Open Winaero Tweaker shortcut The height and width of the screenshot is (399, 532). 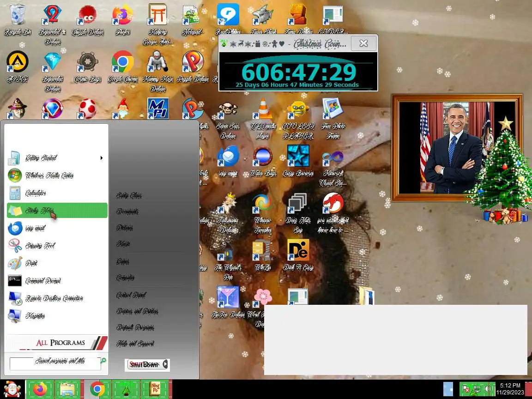coord(263,213)
